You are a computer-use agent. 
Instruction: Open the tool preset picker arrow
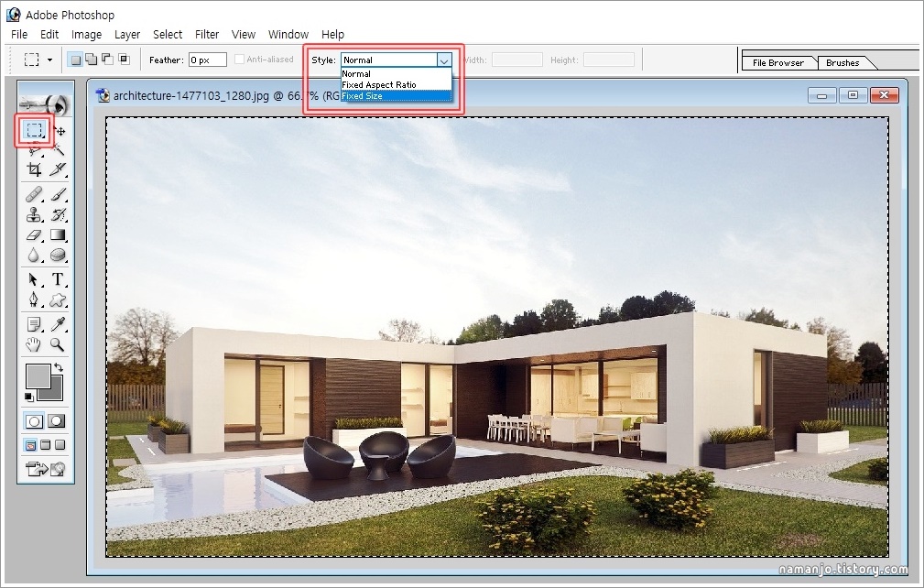click(49, 60)
